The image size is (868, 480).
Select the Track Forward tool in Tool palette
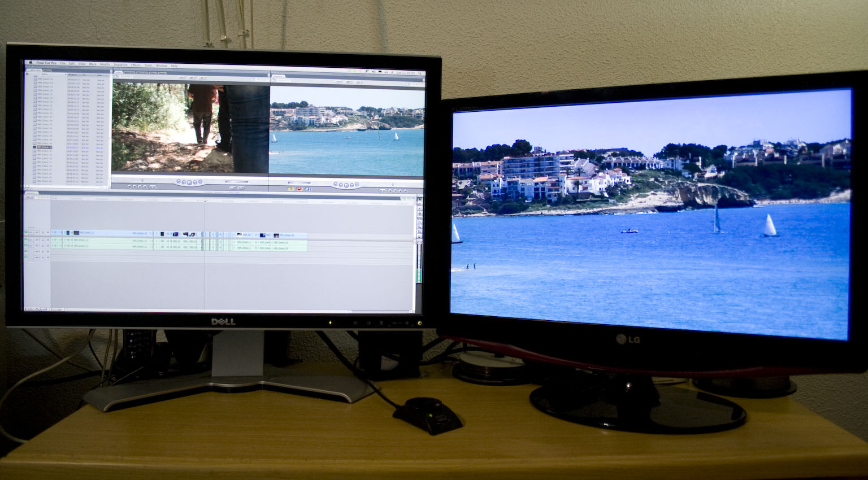pos(419,208)
